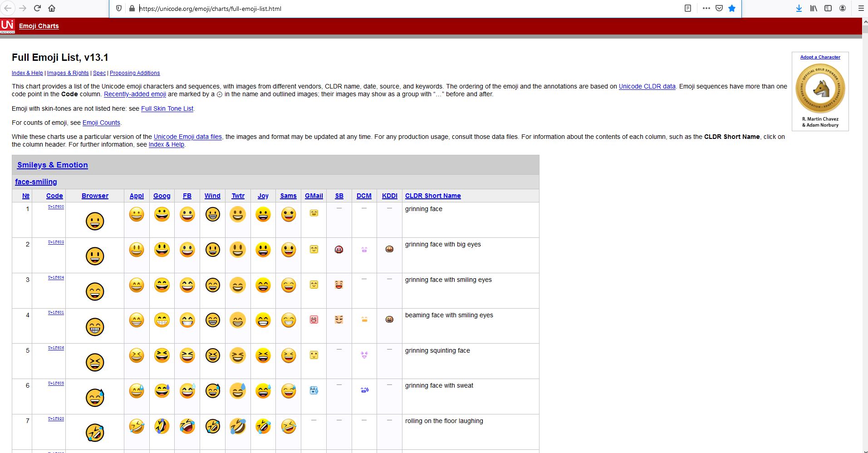Open the Adopt a Character link
The image size is (868, 453).
click(820, 57)
